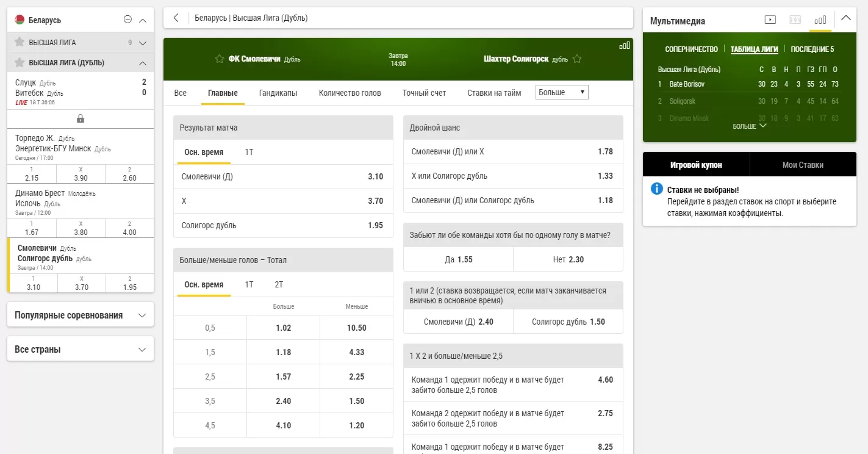
Task: Favorite ФК Смолевичи with the star
Action: (220, 59)
